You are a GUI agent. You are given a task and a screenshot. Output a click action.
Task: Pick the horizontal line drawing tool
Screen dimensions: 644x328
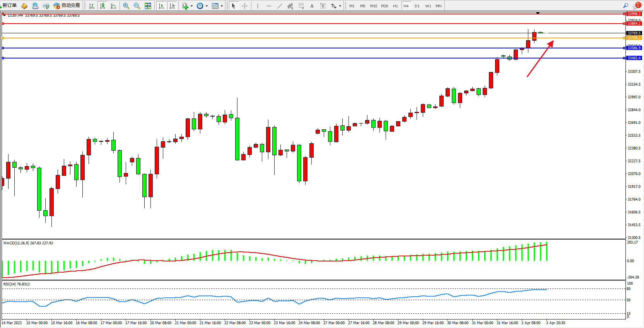[269, 6]
